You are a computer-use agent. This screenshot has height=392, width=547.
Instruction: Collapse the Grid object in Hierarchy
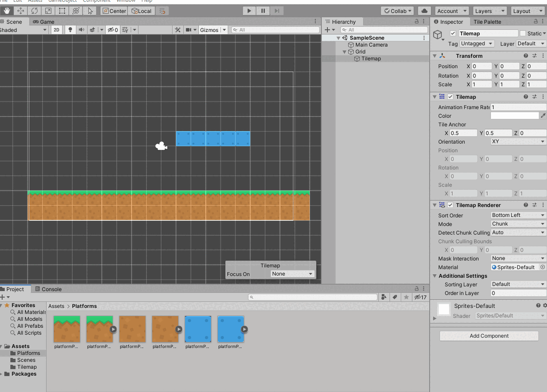pyautogui.click(x=345, y=52)
